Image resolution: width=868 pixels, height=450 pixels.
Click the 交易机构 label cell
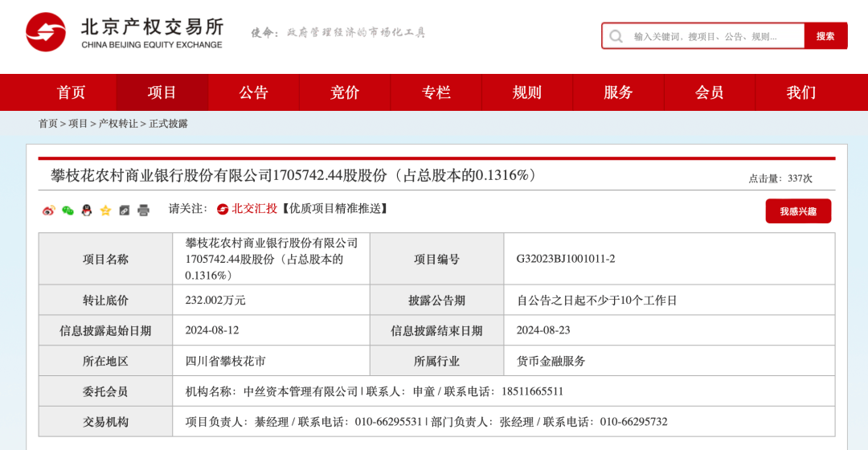point(106,422)
